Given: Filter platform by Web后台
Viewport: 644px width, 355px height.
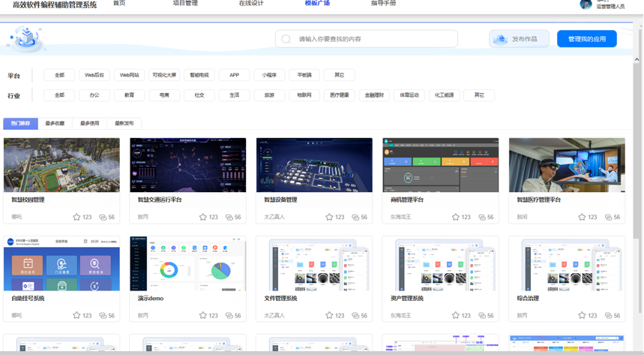Looking at the screenshot, I should 94,75.
